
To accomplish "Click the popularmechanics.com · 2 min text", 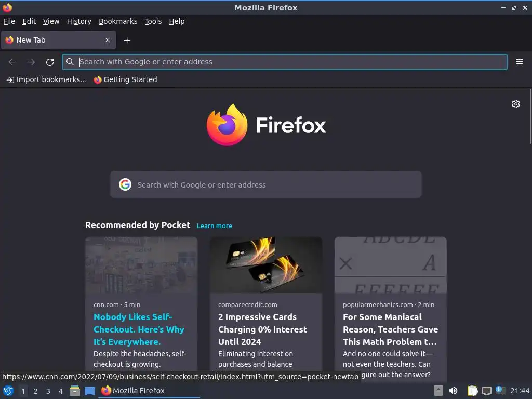I will pos(389,304).
